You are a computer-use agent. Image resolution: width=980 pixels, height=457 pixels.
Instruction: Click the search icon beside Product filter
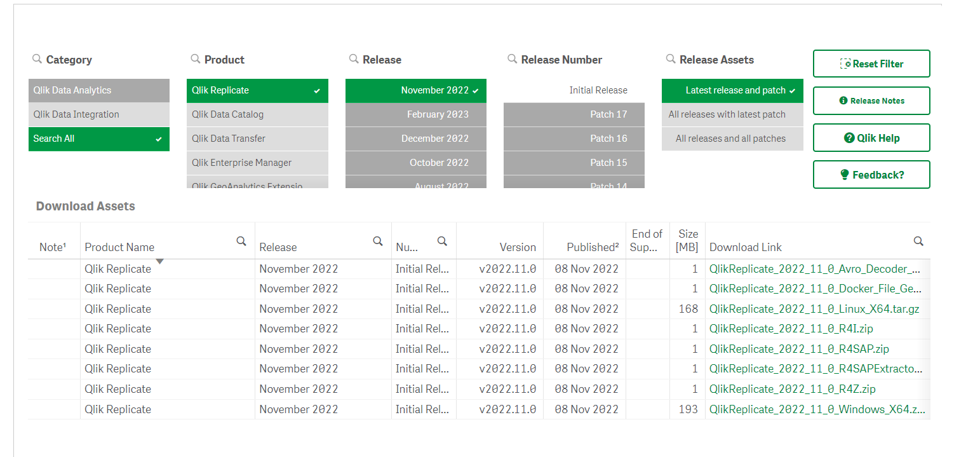pyautogui.click(x=195, y=59)
